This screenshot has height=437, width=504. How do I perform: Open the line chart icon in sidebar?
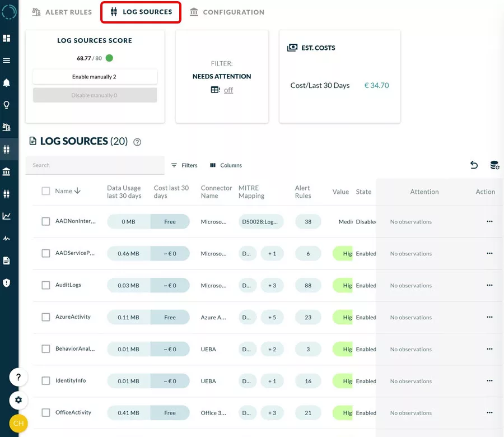(6, 216)
